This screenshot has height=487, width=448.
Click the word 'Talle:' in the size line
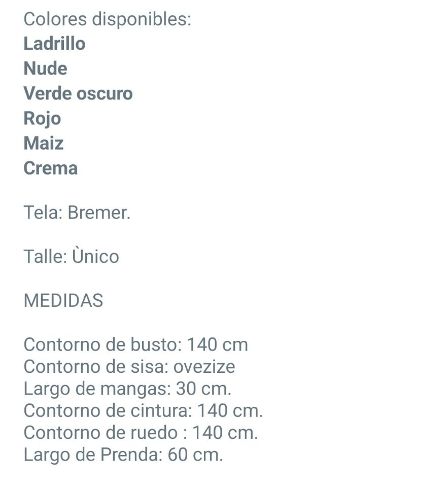[45, 257]
